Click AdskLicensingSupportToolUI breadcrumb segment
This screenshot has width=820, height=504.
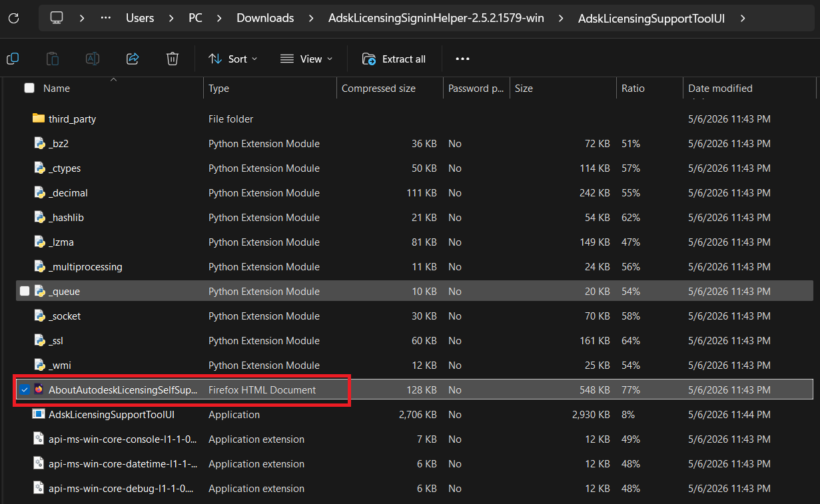651,18
